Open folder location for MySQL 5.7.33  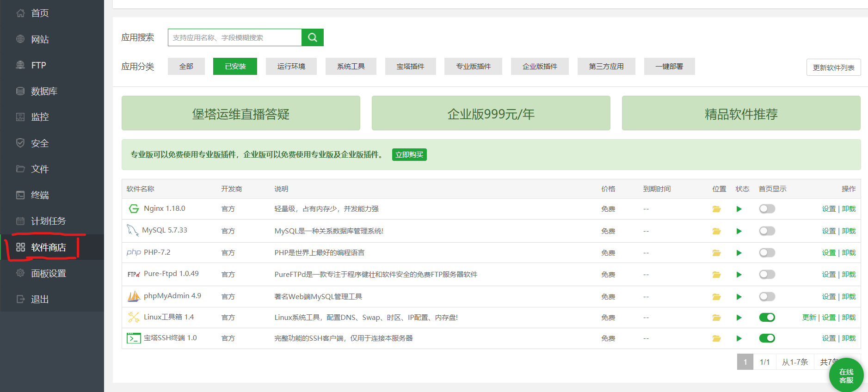pyautogui.click(x=717, y=231)
